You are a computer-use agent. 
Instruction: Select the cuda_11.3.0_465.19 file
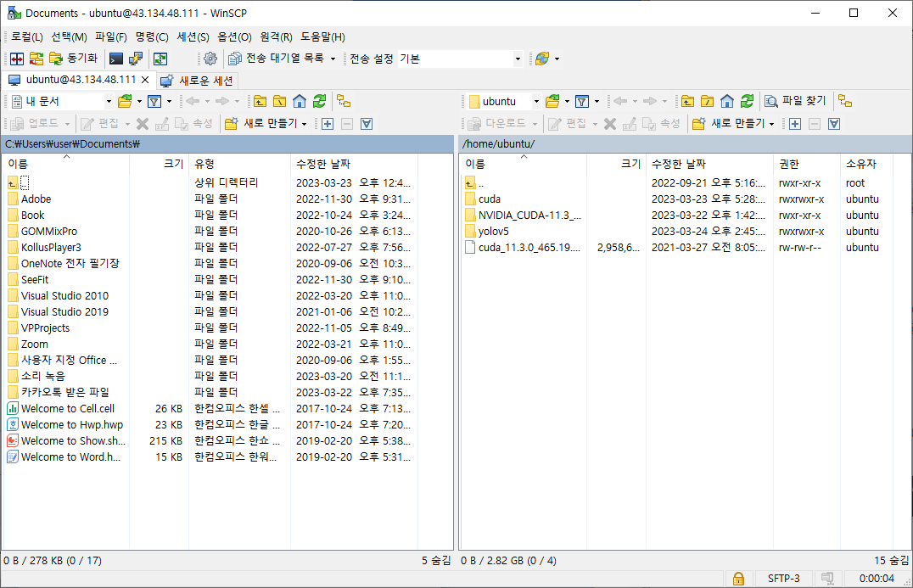click(x=529, y=248)
